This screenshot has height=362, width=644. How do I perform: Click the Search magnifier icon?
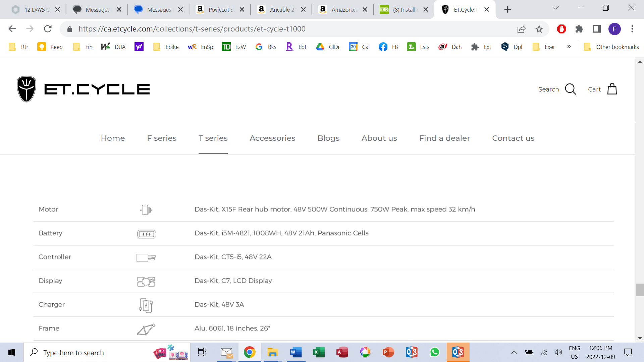(x=570, y=89)
